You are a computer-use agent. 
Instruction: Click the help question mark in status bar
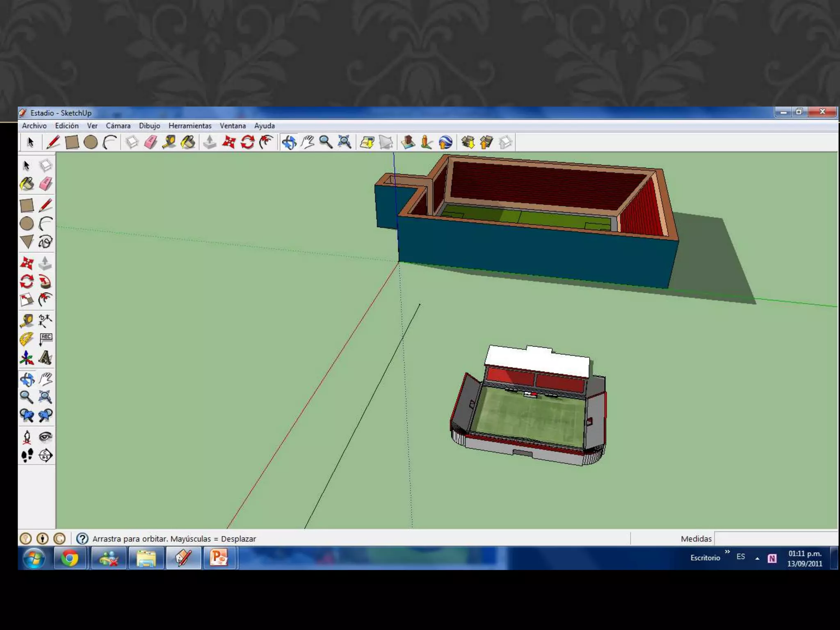click(x=82, y=539)
